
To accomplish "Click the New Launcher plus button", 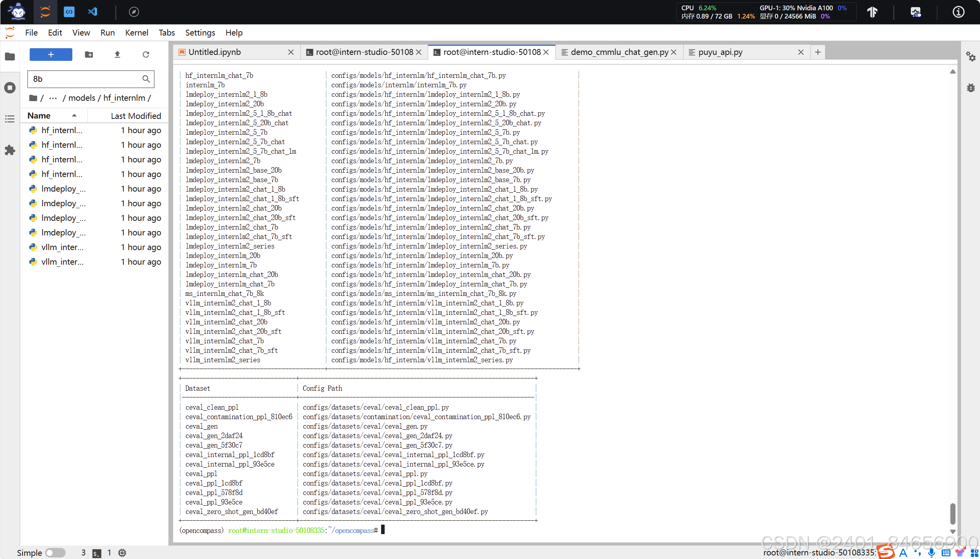I will coord(51,55).
